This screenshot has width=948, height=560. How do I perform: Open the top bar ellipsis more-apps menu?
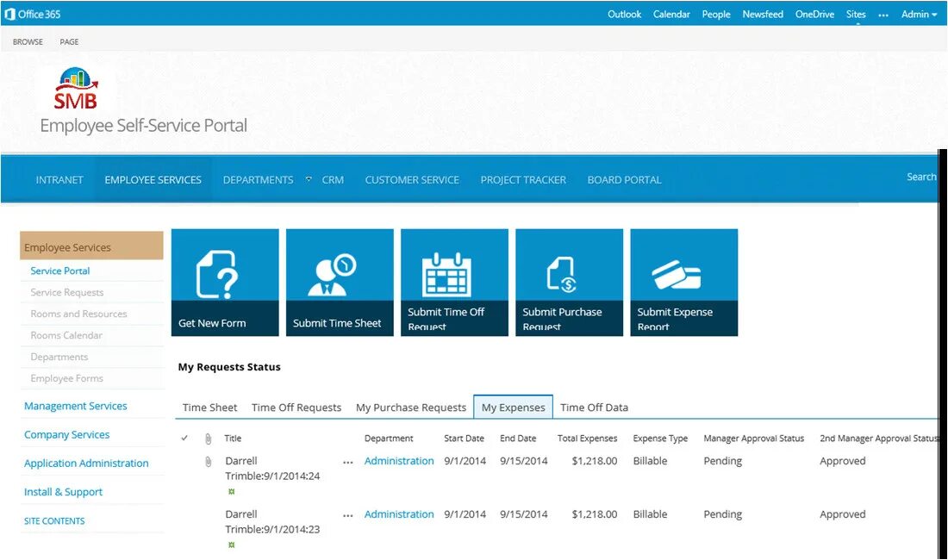883,16
